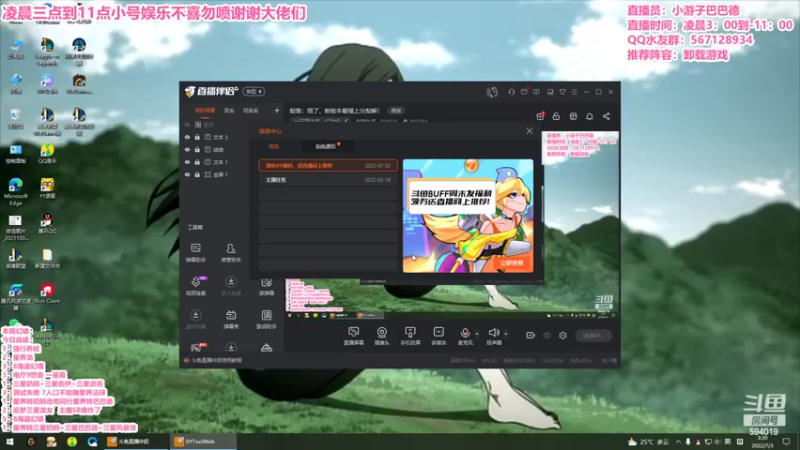Add a new scene with plus button
This screenshot has width=800, height=450.
277,110
